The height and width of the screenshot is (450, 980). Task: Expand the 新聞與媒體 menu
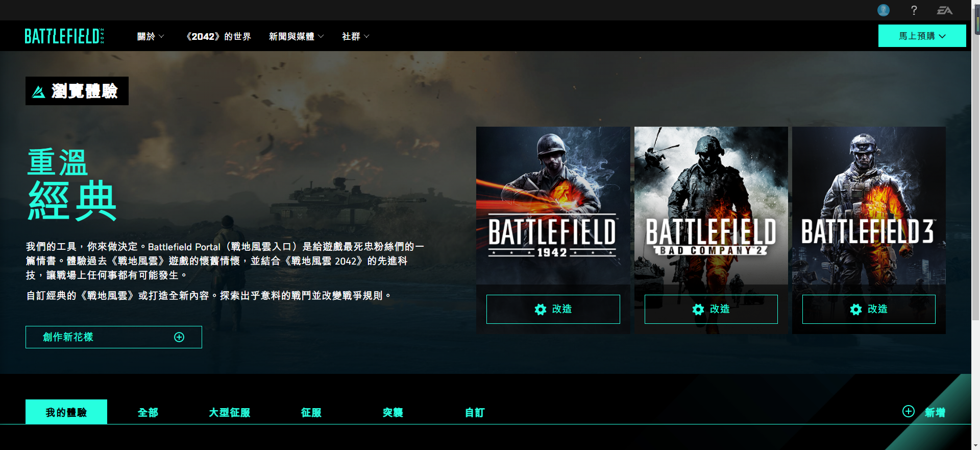coord(296,36)
